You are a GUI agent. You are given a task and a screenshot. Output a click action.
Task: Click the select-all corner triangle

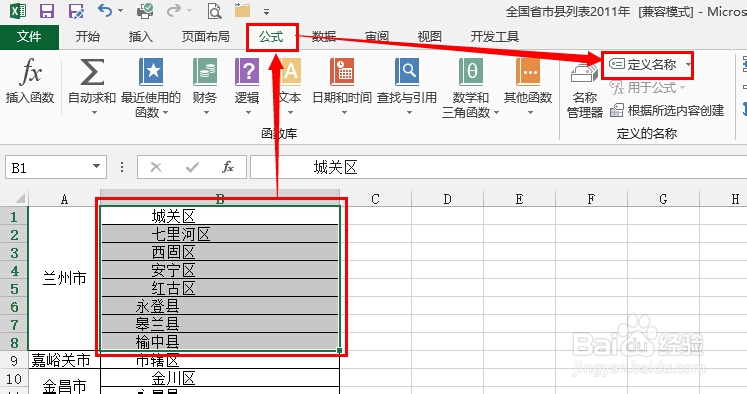[20, 198]
